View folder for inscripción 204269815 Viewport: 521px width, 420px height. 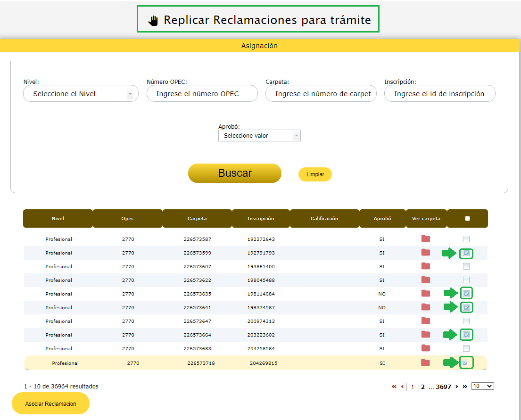(425, 362)
